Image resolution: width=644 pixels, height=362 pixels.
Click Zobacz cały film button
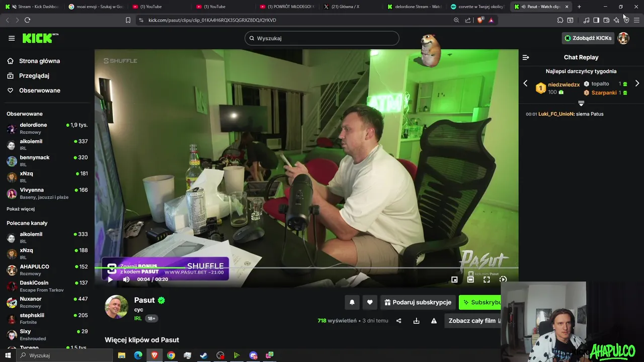tap(472, 321)
